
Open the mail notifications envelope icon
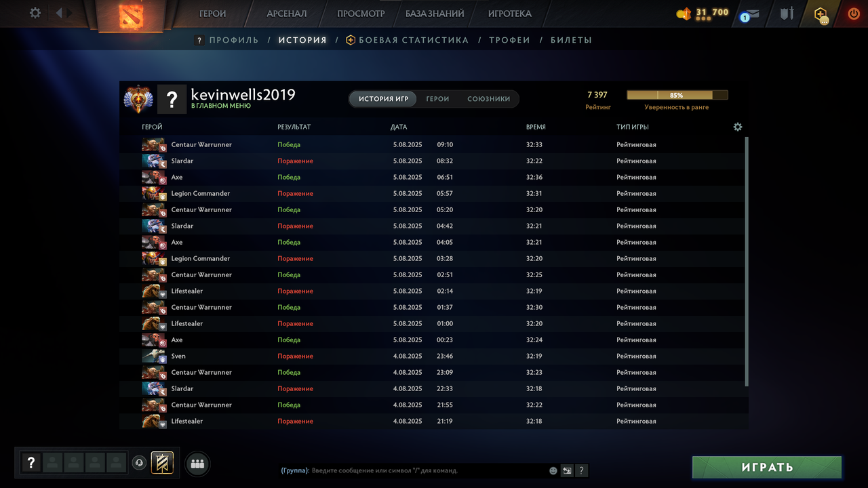pos(750,14)
